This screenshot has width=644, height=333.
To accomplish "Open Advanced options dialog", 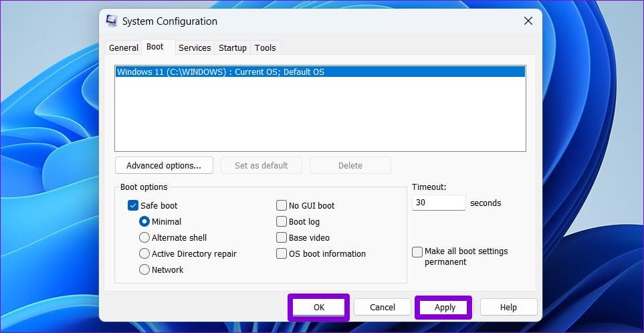I will click(164, 165).
